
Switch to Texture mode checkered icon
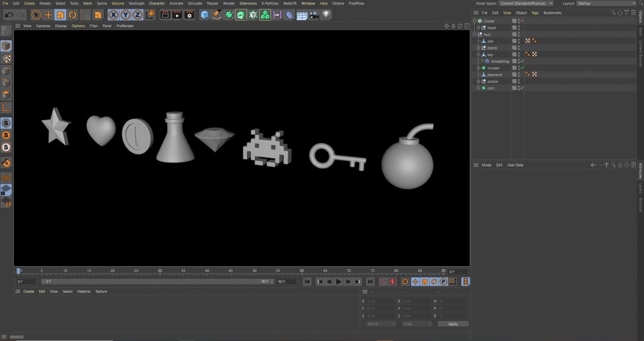[x=6, y=58]
